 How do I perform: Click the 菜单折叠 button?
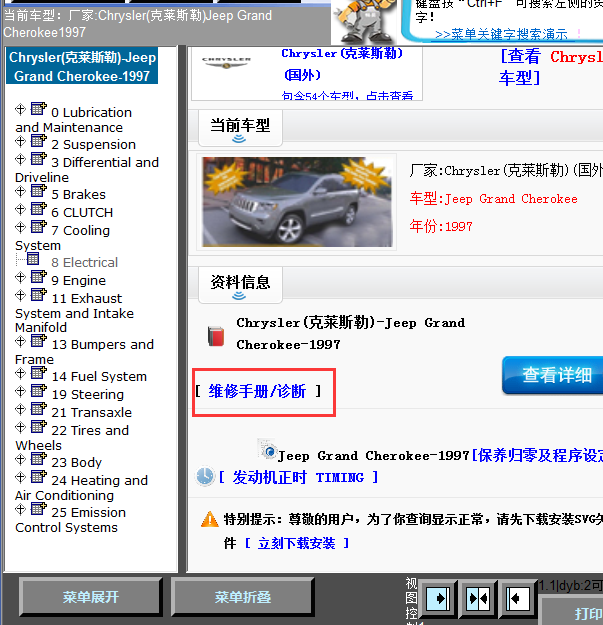[x=243, y=597]
